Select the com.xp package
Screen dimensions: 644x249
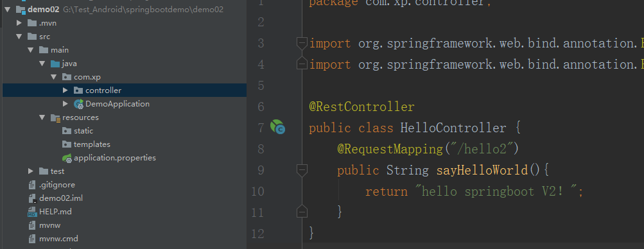(x=87, y=77)
